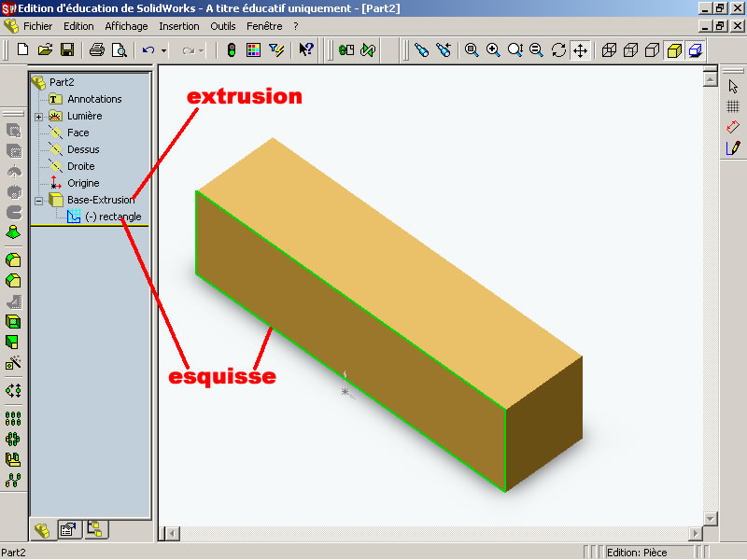
Task: Select the Move/Size features tool
Action: (x=13, y=391)
